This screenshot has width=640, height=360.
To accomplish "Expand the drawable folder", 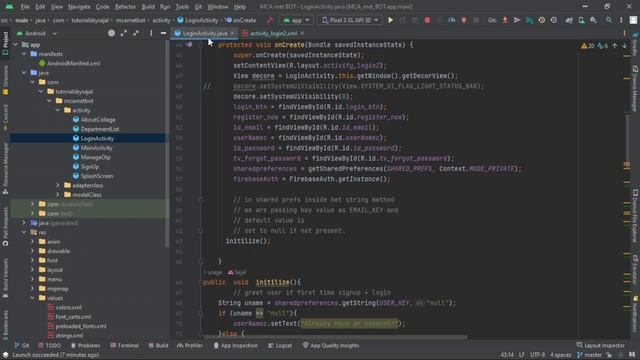I will coord(33,251).
